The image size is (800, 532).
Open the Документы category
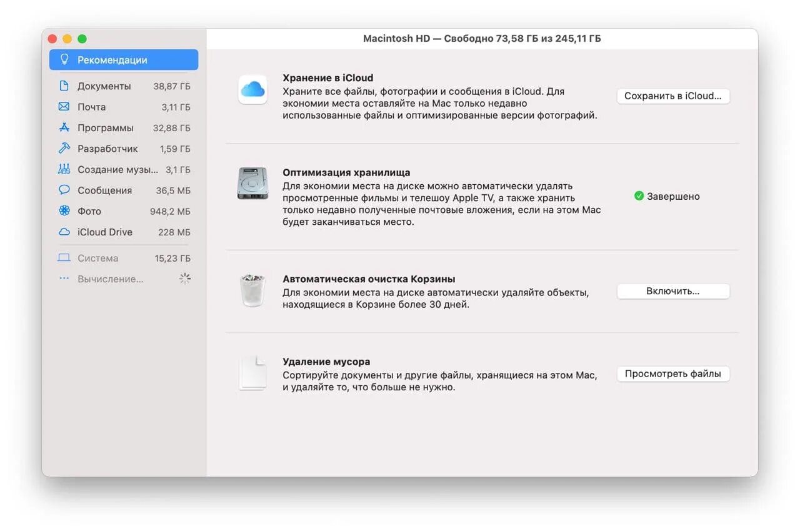coord(124,86)
